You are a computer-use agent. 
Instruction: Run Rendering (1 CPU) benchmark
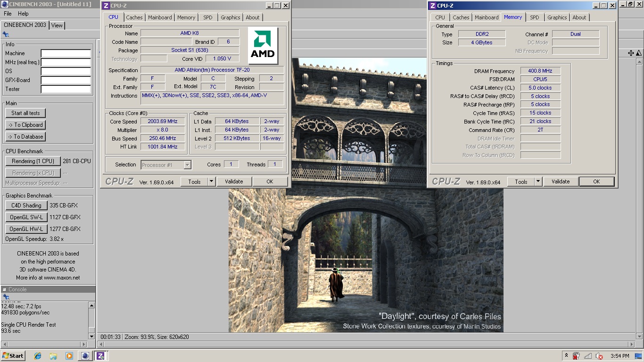[x=33, y=161]
